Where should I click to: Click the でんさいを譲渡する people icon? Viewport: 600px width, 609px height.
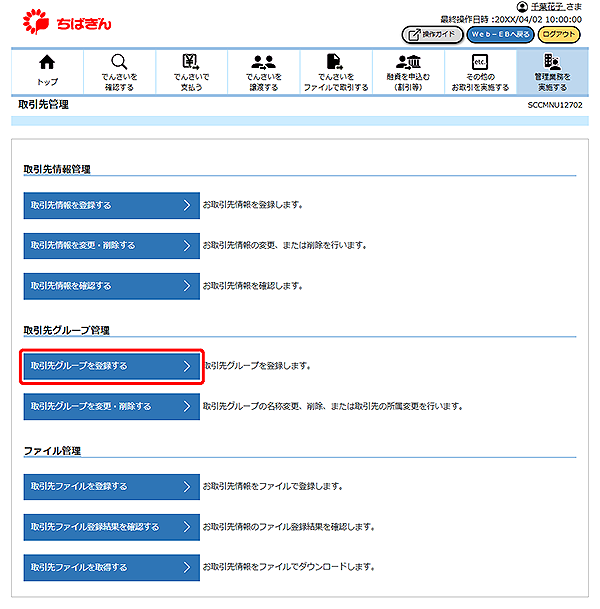click(x=263, y=61)
